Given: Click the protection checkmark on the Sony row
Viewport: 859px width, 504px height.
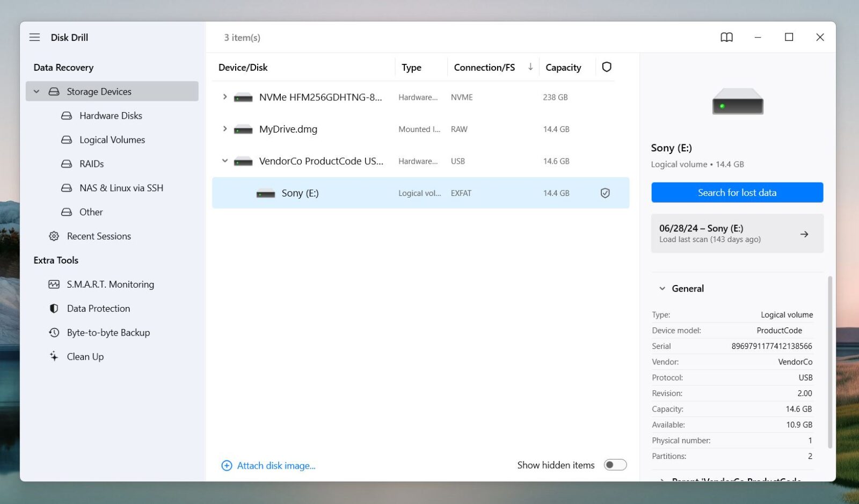Looking at the screenshot, I should (x=606, y=193).
